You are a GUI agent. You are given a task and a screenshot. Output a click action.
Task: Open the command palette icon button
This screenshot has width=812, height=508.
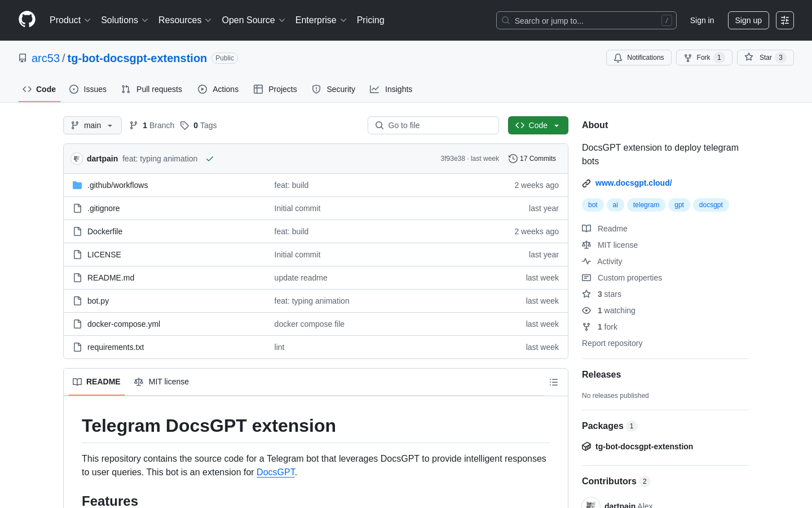click(x=785, y=20)
